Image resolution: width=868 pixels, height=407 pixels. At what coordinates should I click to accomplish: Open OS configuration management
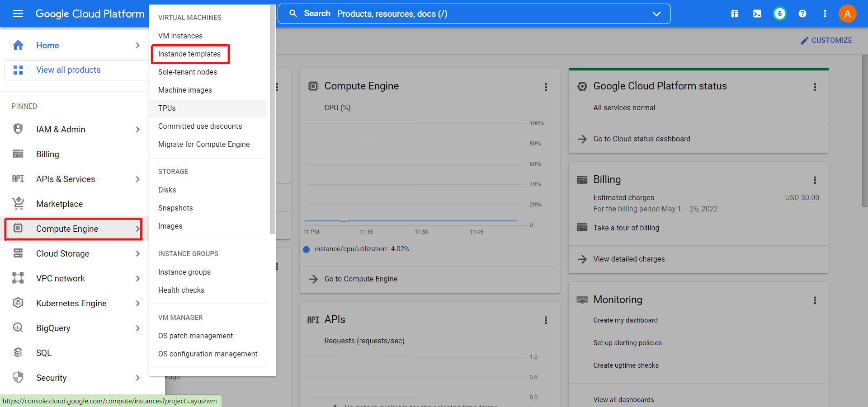tap(208, 354)
